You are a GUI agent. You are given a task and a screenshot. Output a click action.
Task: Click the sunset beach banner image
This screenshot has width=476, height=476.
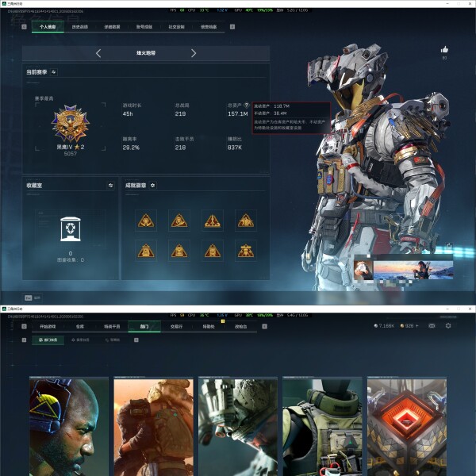(413, 270)
